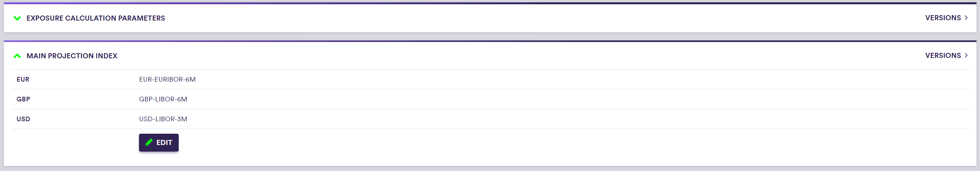Select the EUR currency label

(x=23, y=79)
